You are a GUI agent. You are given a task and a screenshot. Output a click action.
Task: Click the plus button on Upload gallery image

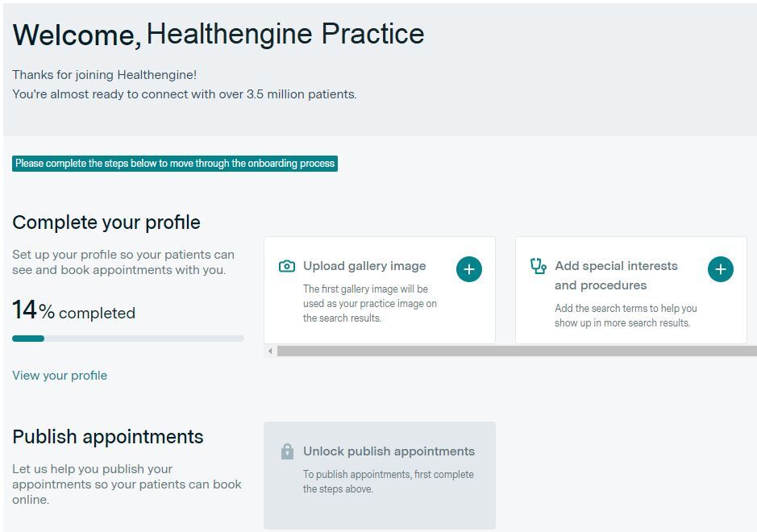pyautogui.click(x=469, y=269)
